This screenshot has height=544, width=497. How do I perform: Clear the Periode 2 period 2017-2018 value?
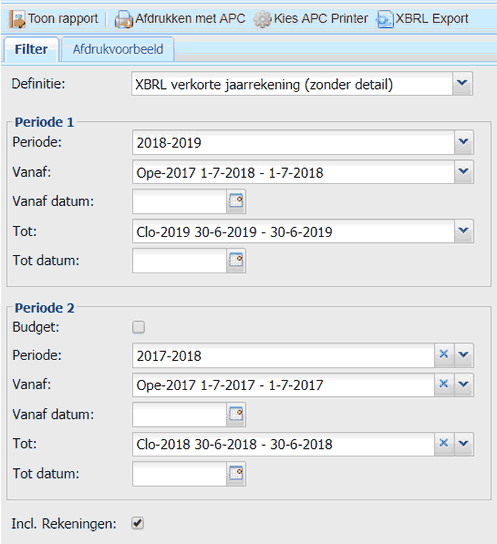[444, 355]
